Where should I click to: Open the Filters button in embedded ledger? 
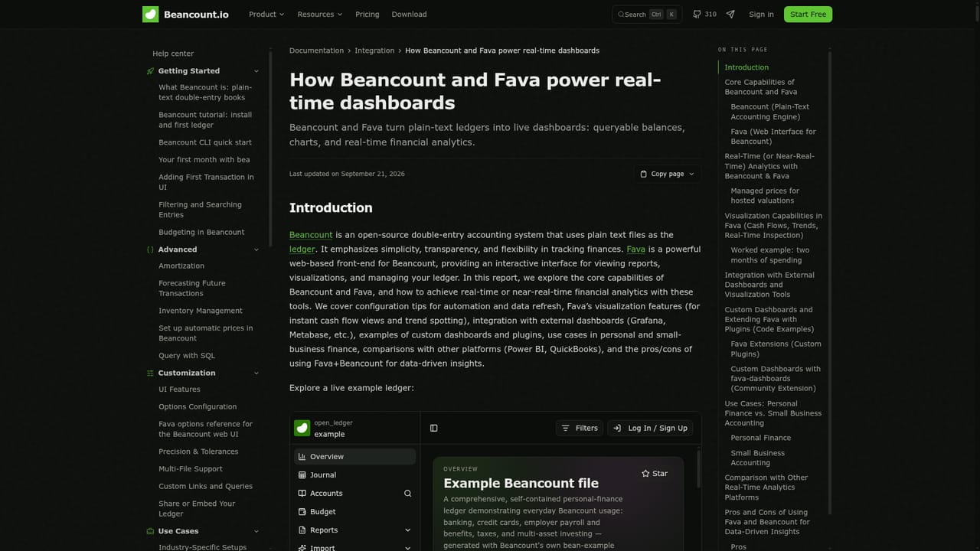(x=580, y=429)
